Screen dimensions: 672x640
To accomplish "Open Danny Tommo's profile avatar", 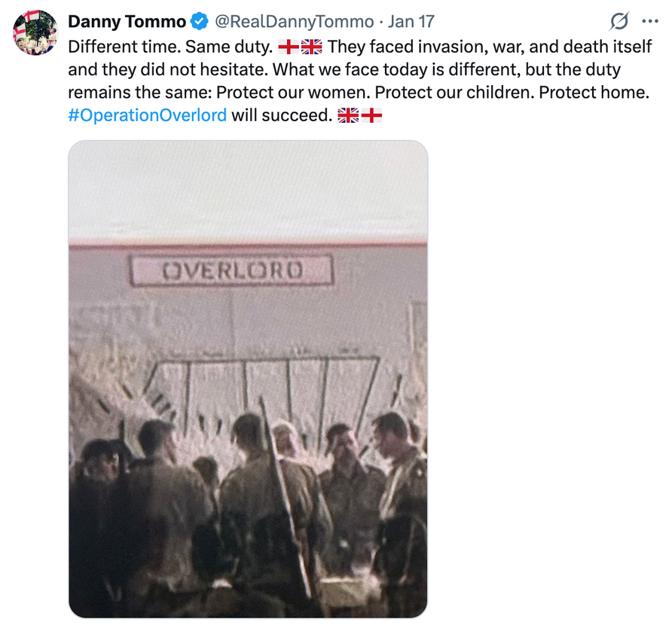I will (x=35, y=32).
